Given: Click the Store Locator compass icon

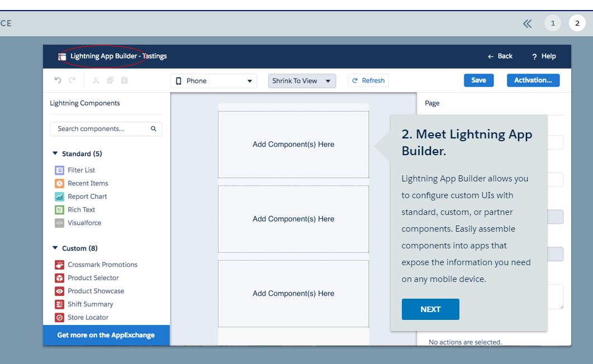Looking at the screenshot, I should [59, 318].
